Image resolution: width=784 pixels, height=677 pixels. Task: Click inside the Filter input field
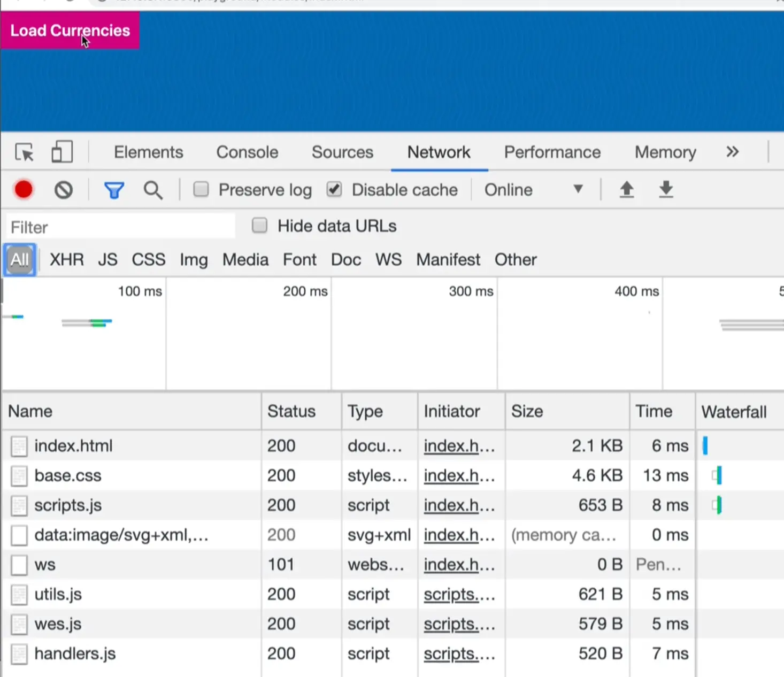pos(118,226)
